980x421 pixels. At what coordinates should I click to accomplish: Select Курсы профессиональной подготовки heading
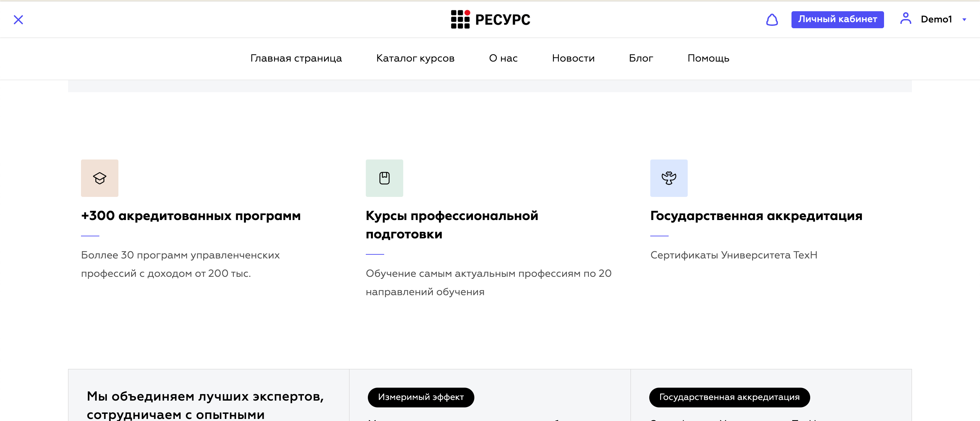[x=452, y=225]
